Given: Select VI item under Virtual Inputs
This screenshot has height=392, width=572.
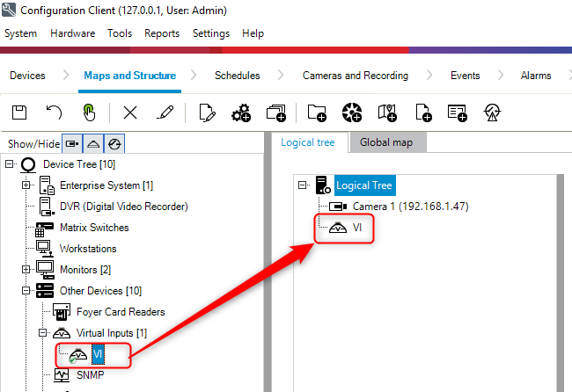Looking at the screenshot, I should (x=98, y=353).
